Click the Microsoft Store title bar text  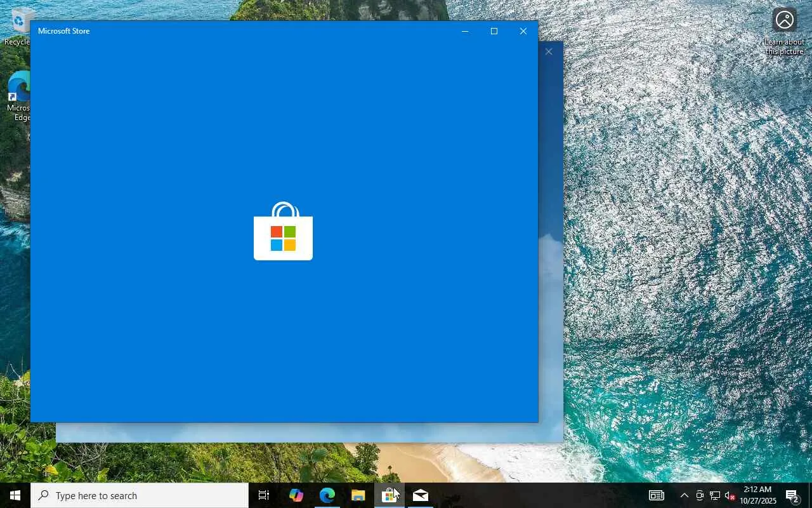click(x=63, y=31)
